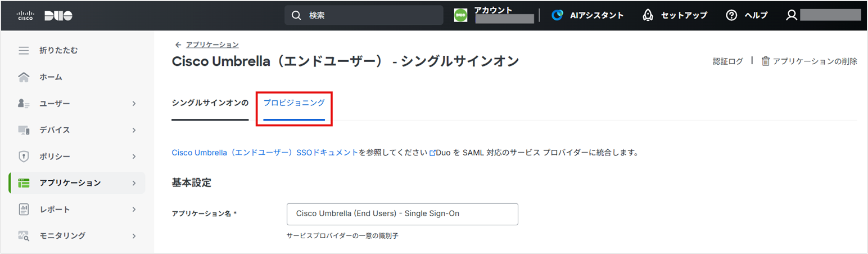Click the search magnifier icon
868x254 pixels.
(x=296, y=16)
